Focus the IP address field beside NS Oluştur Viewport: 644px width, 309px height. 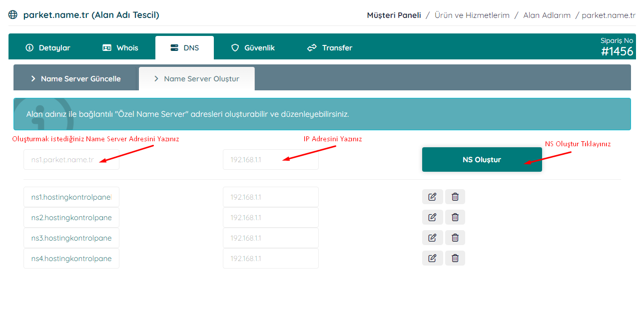coord(271,160)
